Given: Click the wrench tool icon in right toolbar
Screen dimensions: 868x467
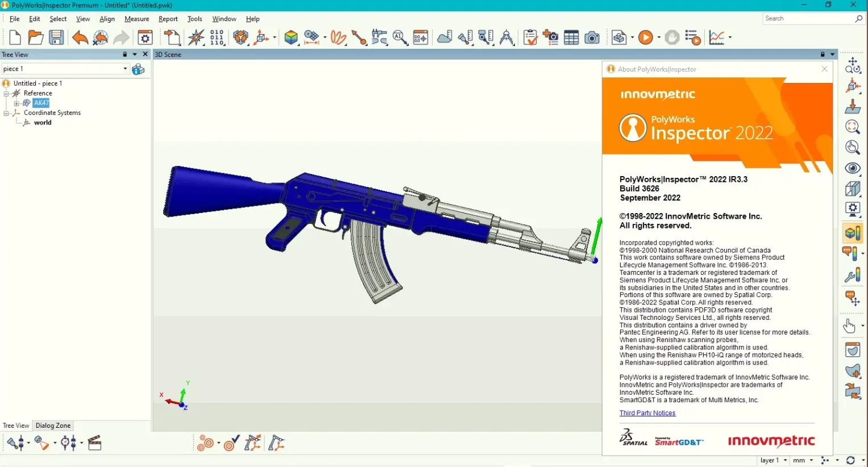Looking at the screenshot, I should coord(852,277).
